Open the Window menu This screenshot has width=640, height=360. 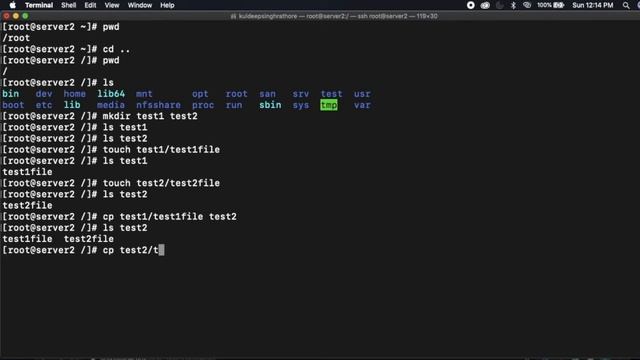click(140, 5)
